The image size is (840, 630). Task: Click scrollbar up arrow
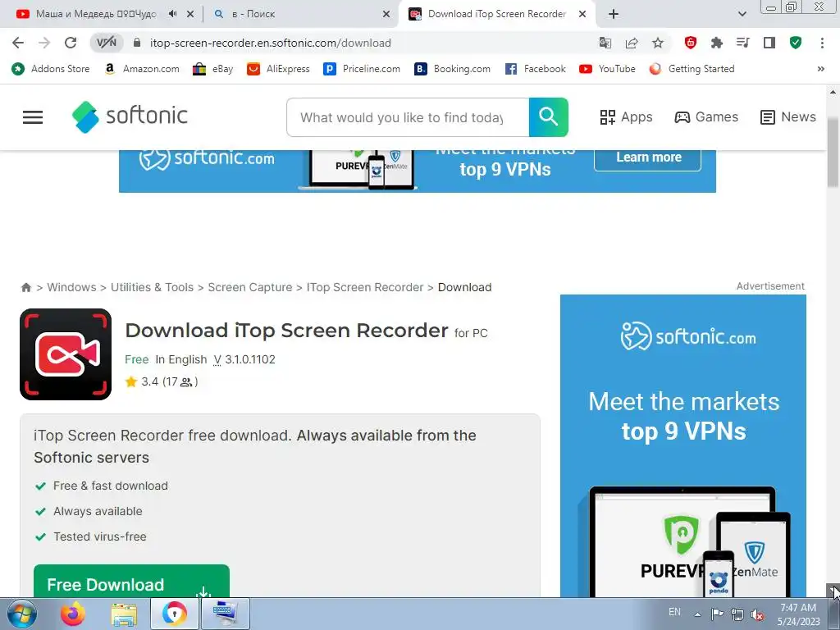coord(833,92)
